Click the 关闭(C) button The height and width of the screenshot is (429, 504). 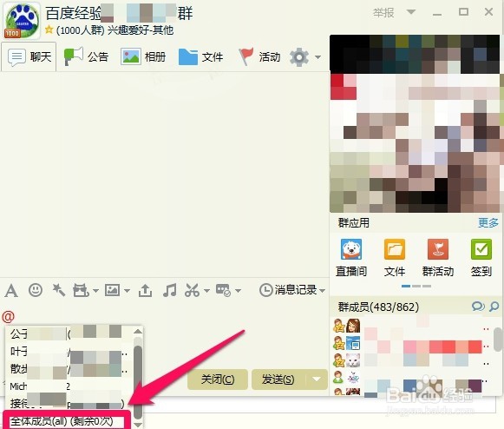218,379
